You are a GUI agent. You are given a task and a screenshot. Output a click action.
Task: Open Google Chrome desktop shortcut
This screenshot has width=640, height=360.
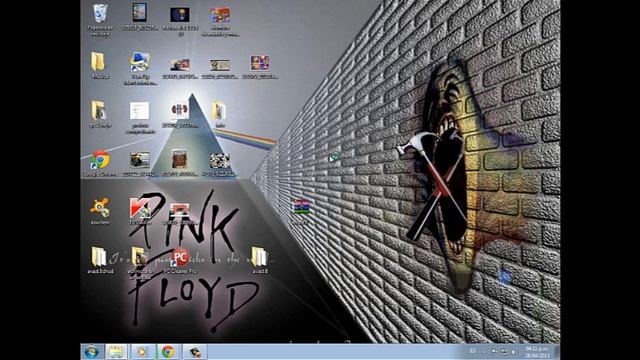point(100,163)
